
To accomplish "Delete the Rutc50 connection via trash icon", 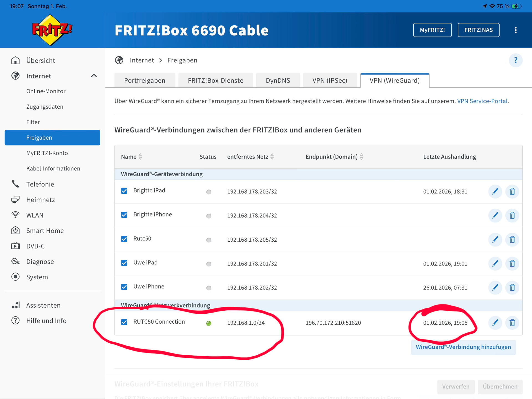I will tap(512, 239).
